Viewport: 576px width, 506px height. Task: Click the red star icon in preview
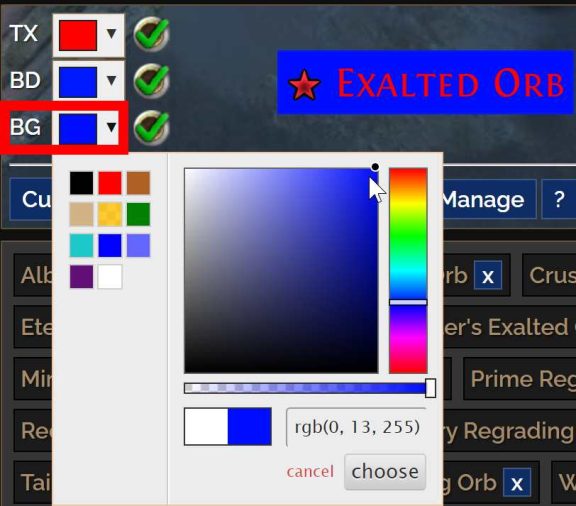304,85
